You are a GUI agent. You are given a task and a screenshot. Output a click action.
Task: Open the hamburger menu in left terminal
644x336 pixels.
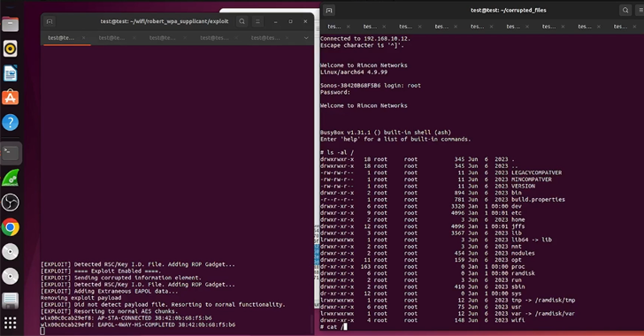point(258,21)
